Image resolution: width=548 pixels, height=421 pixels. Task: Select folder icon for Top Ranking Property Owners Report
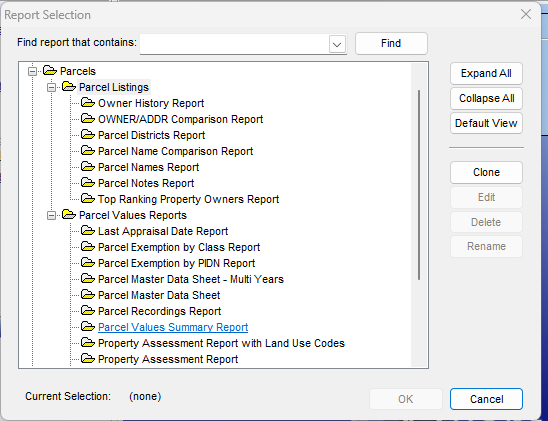click(x=88, y=199)
